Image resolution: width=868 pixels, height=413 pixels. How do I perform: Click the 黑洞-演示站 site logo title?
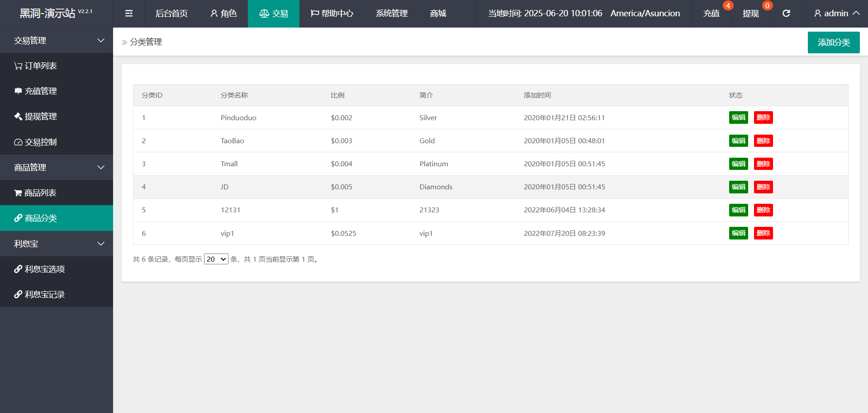click(47, 13)
